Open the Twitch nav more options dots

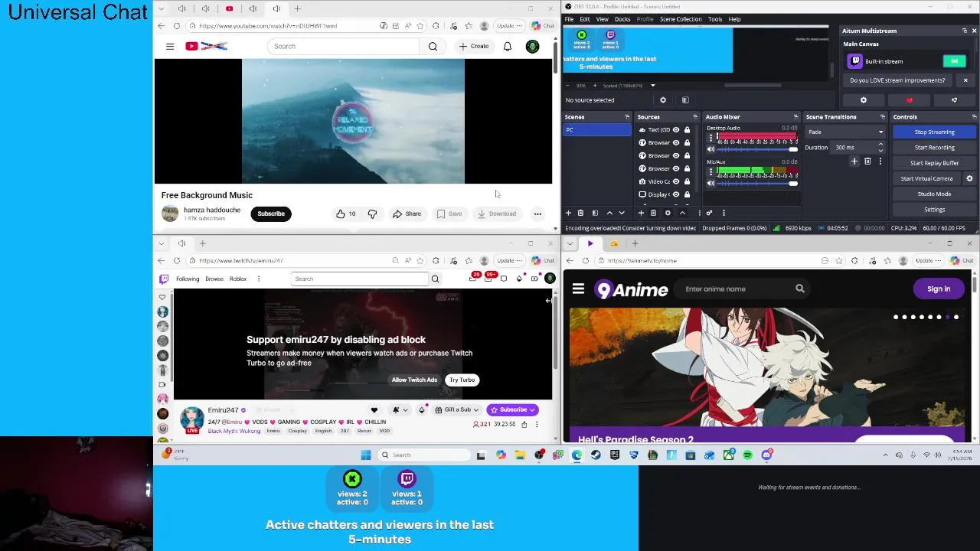tap(259, 279)
